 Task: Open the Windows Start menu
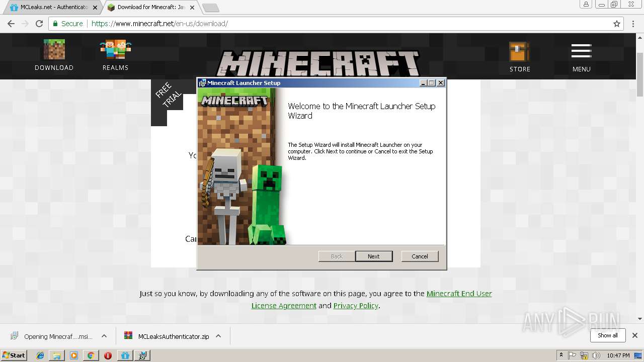point(14,355)
